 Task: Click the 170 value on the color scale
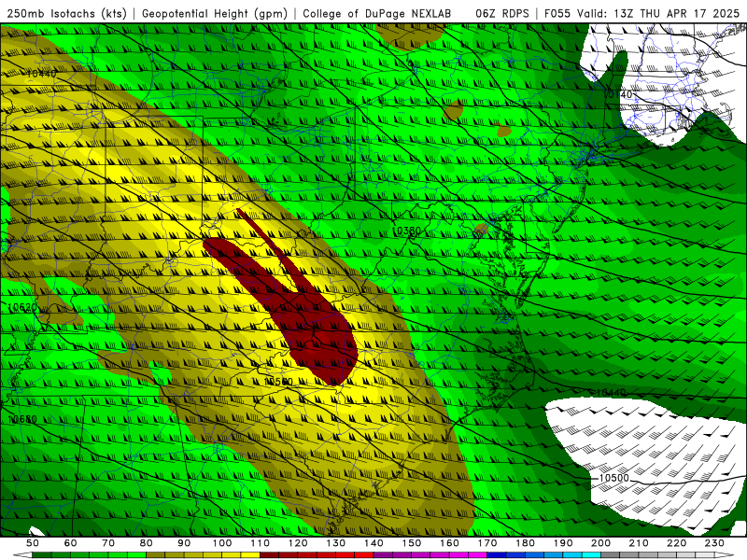point(487,543)
